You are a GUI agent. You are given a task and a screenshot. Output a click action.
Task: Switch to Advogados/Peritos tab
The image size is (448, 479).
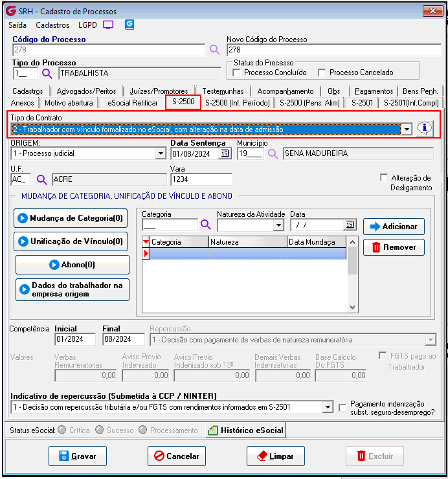[x=87, y=91]
